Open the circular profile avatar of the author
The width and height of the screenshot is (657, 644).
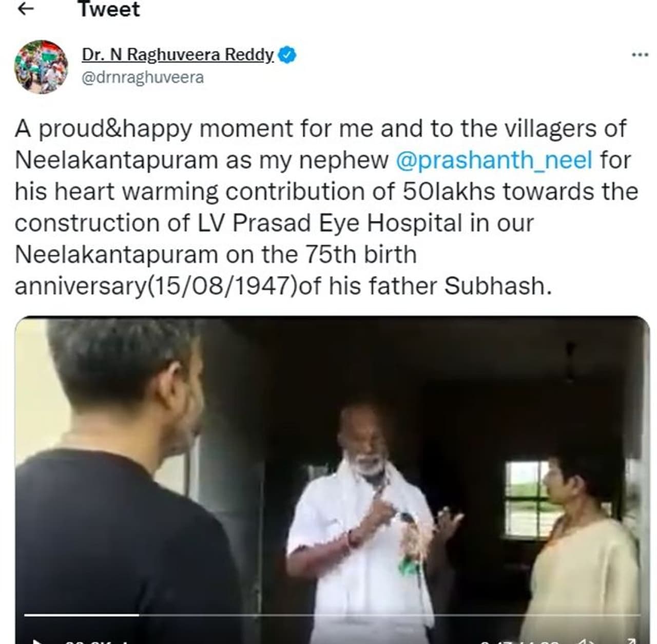point(41,67)
